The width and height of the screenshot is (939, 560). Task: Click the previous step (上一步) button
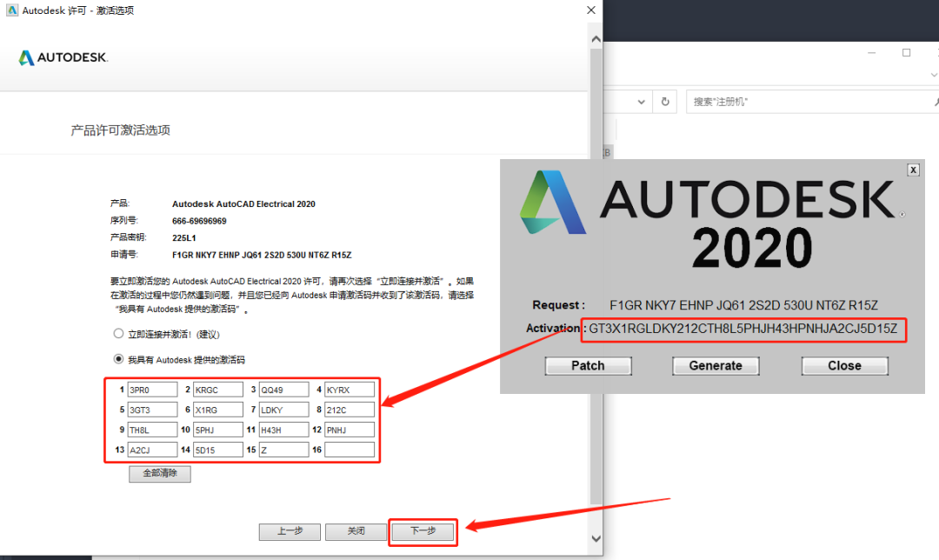click(x=290, y=531)
